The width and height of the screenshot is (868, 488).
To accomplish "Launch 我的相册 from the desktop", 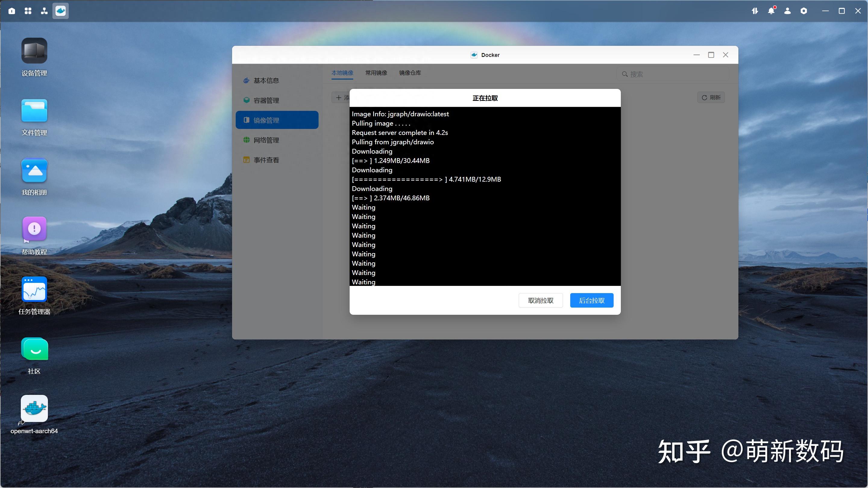I will point(34,170).
